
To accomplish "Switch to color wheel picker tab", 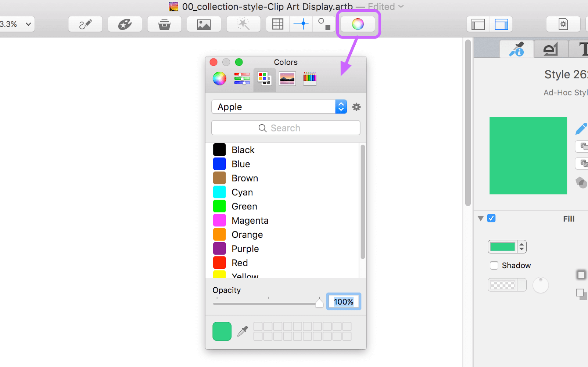I will click(219, 78).
